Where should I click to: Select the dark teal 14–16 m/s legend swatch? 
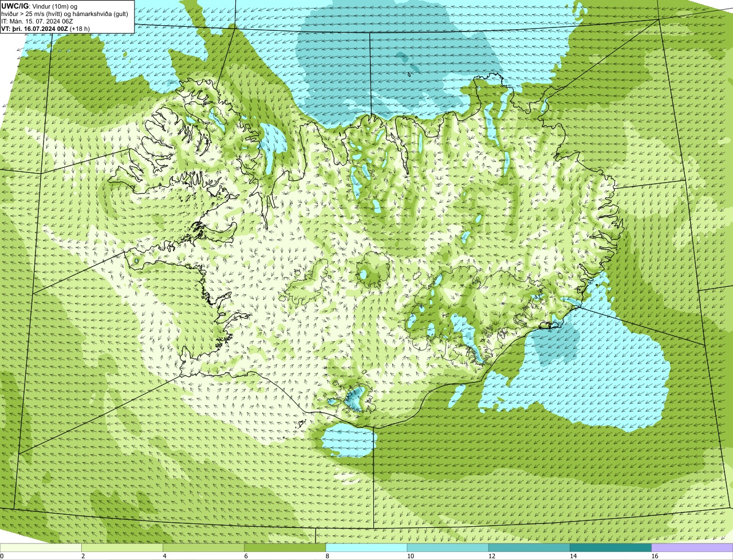(610, 548)
